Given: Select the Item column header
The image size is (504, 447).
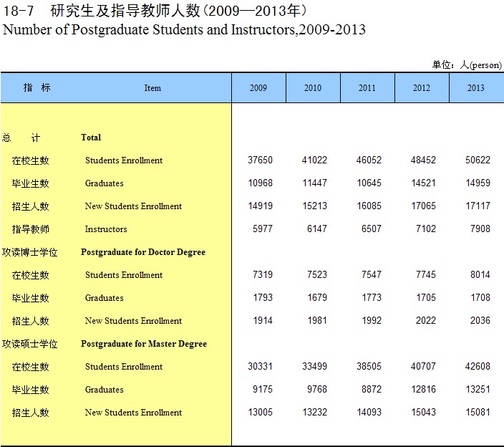Looking at the screenshot, I should [x=152, y=88].
